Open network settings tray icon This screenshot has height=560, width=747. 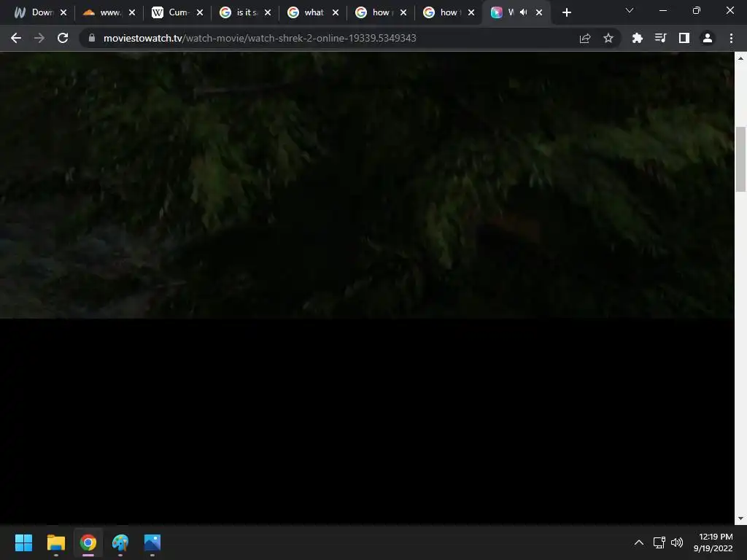(659, 542)
